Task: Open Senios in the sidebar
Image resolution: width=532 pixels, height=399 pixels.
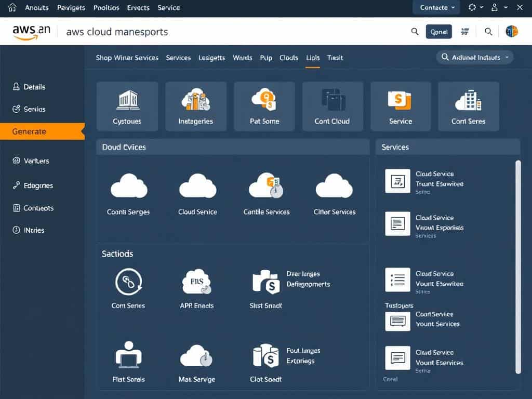Action: (29, 109)
